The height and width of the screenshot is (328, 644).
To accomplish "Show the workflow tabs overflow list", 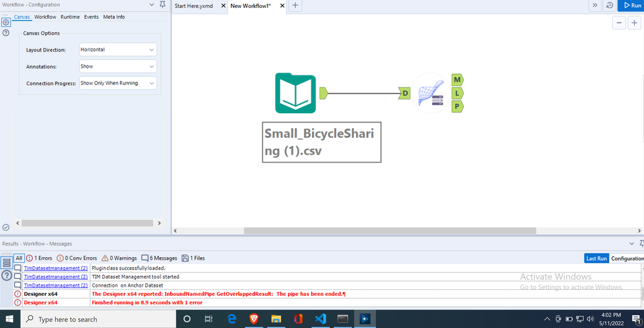I will pos(595,5).
